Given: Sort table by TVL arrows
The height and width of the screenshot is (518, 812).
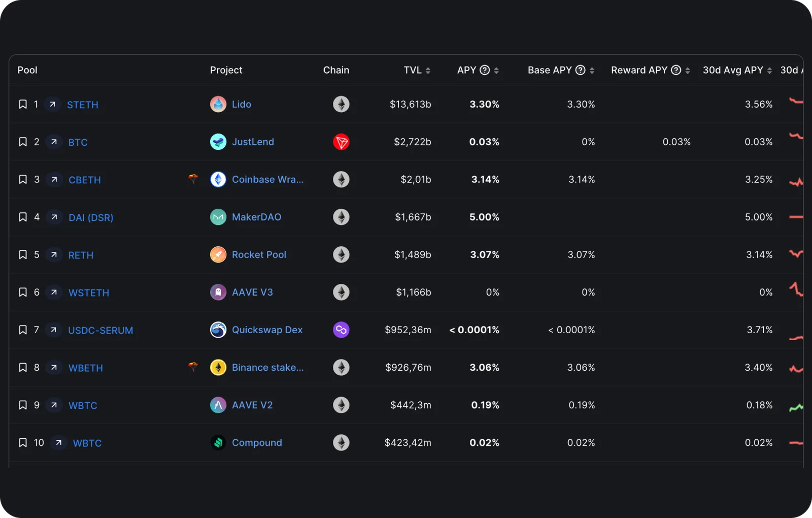Looking at the screenshot, I should 428,71.
